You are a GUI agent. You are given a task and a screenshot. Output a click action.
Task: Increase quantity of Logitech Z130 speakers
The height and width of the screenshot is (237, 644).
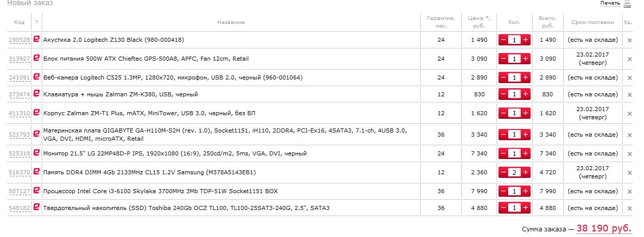click(x=525, y=40)
